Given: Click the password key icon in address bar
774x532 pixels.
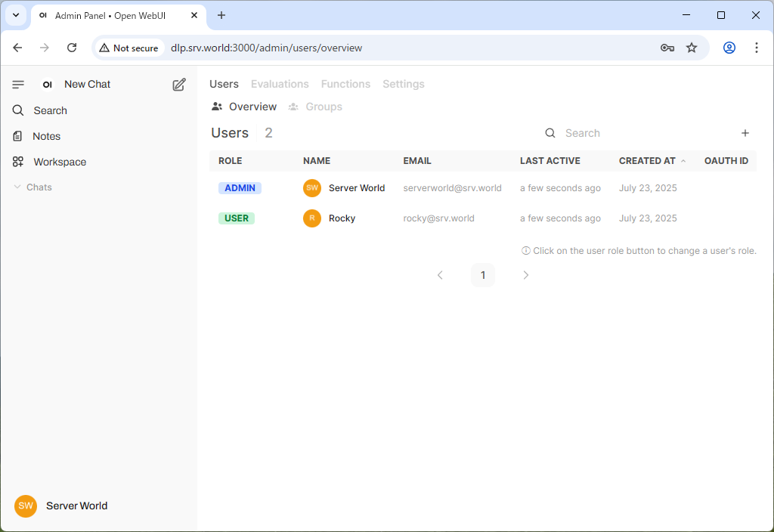Looking at the screenshot, I should [x=667, y=48].
